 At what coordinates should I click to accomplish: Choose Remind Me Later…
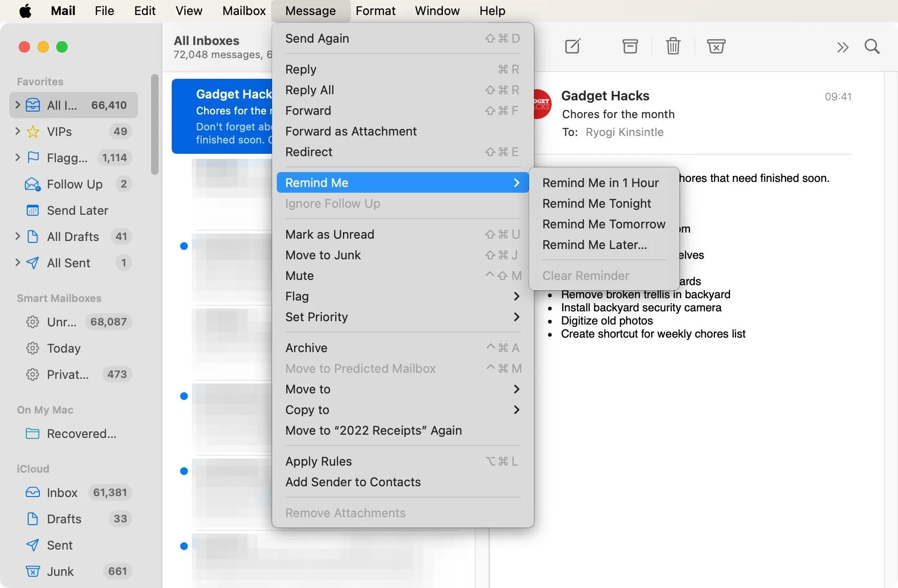tap(604, 245)
